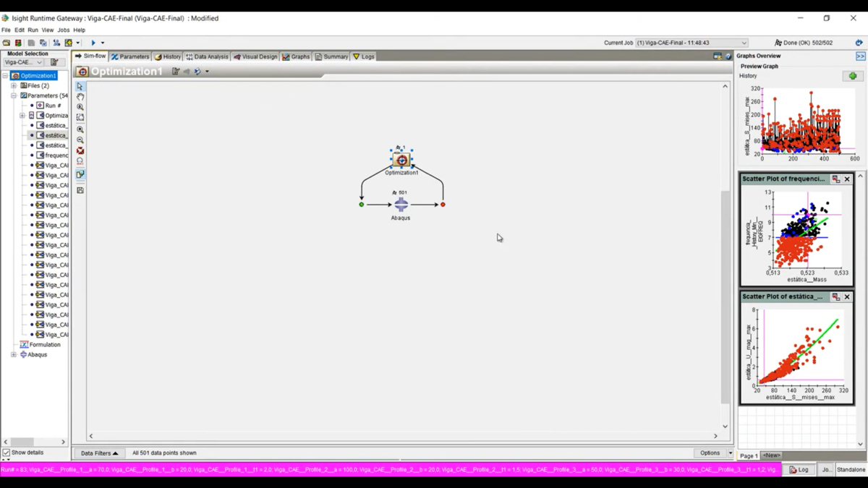Click the Log button in the status bar

pyautogui.click(x=799, y=470)
